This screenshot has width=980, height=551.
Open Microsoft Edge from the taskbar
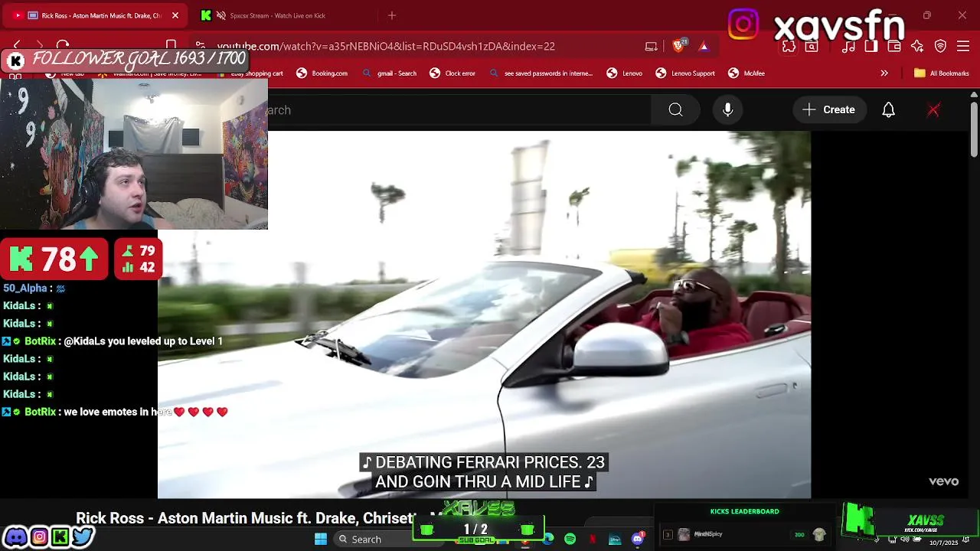[548, 540]
